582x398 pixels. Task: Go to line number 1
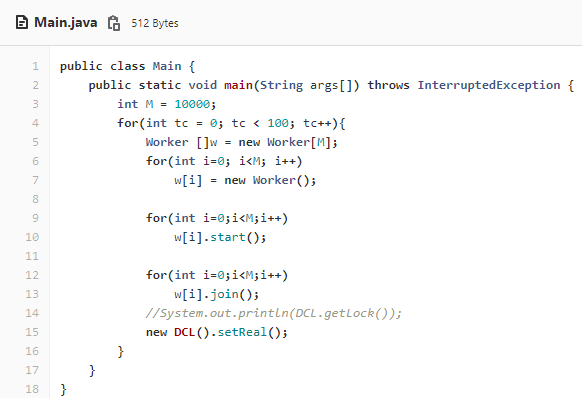(35, 66)
